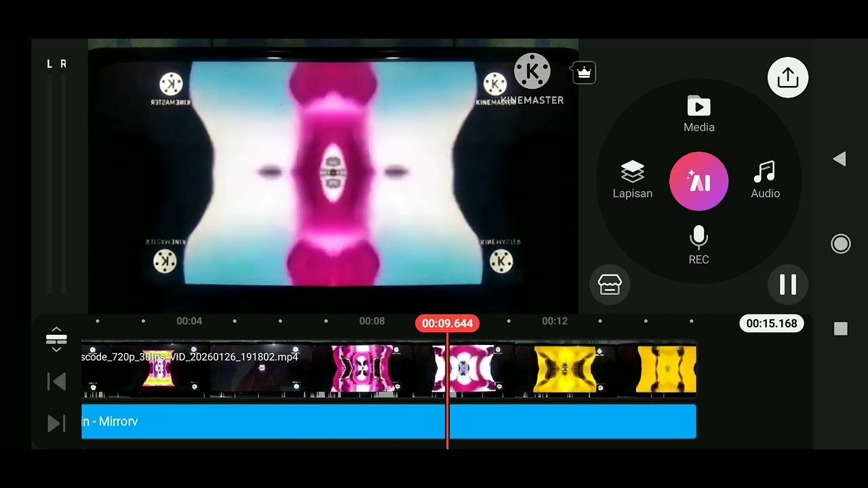Screen dimensions: 868x488
Task: Tap the Android back triangle
Action: click(840, 159)
